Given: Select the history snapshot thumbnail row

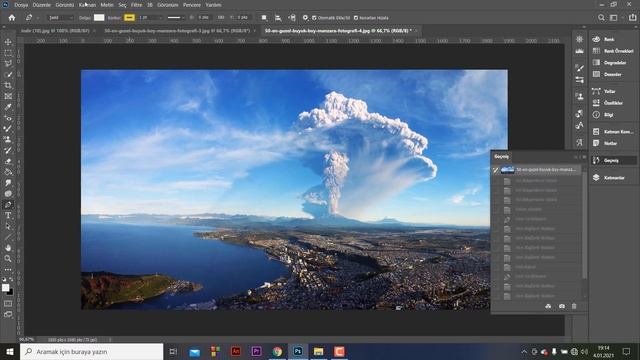Looking at the screenshot, I should click(x=540, y=170).
